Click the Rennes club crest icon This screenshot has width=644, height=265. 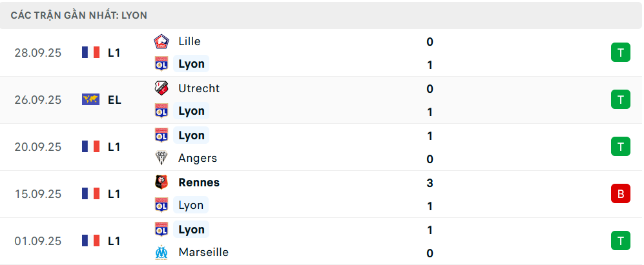[161, 182]
